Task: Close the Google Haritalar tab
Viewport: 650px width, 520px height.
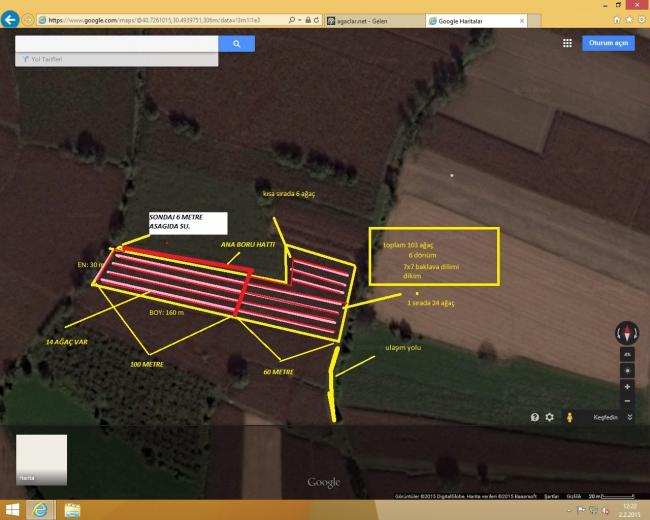Action: [x=522, y=21]
